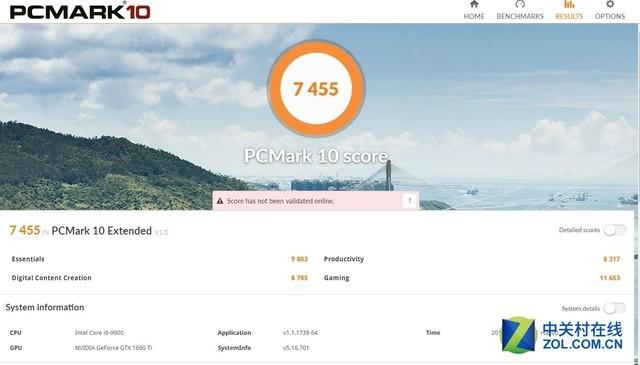Screen dimensions: 640x365
Task: Toggle Detailed scores switch
Action: (x=615, y=230)
